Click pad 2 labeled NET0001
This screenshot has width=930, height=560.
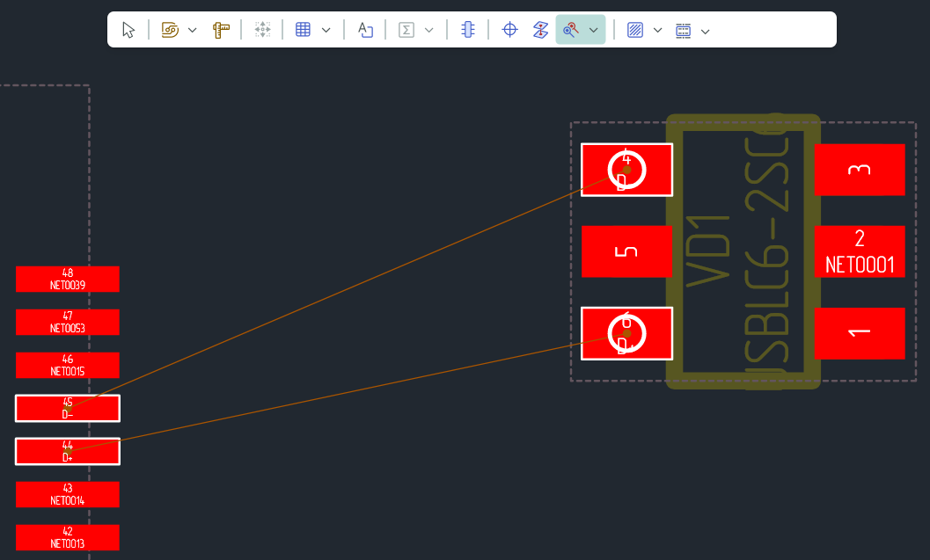tap(860, 251)
